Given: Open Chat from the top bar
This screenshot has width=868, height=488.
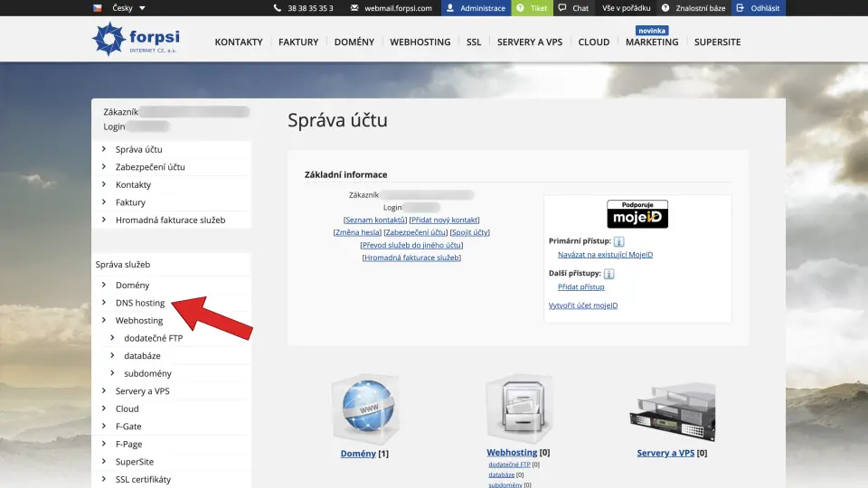Looking at the screenshot, I should pos(573,8).
